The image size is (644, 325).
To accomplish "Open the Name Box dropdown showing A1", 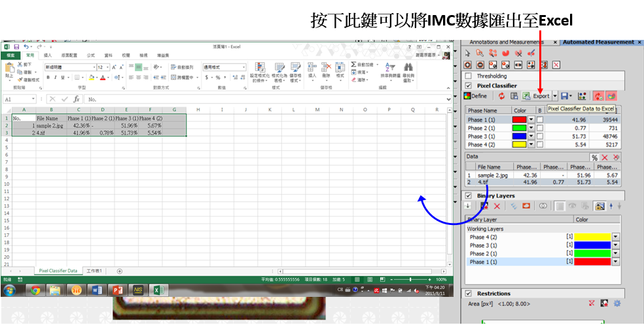I will pyautogui.click(x=33, y=99).
